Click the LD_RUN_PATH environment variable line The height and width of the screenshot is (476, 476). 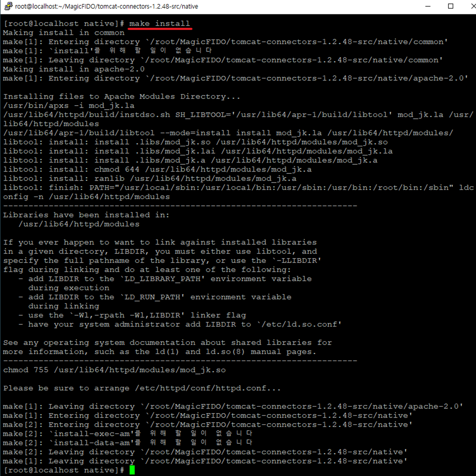155,297
